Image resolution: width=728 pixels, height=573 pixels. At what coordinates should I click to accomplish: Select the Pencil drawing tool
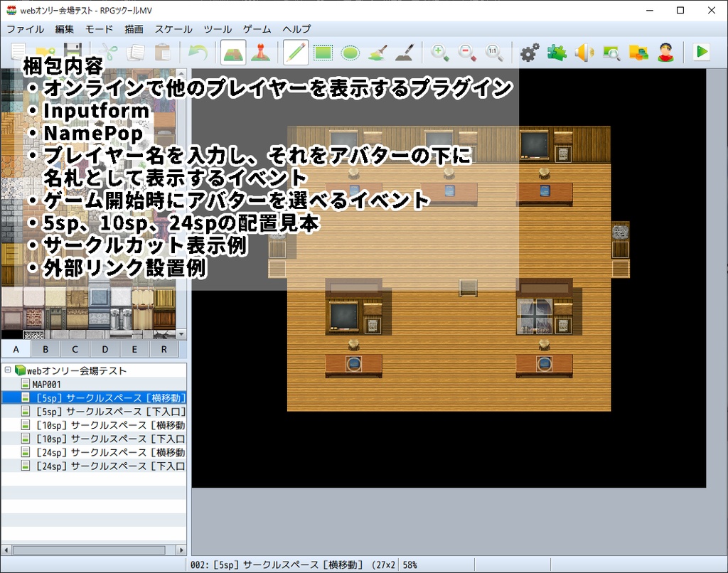(x=297, y=52)
